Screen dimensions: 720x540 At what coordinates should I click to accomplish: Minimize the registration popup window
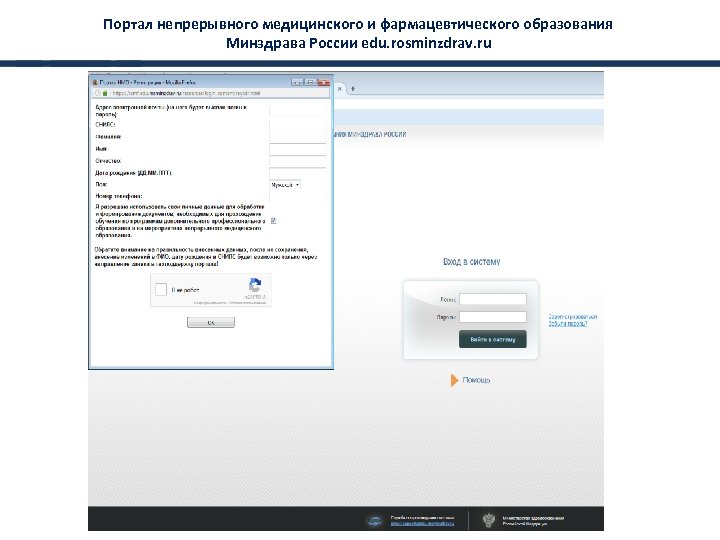click(x=298, y=82)
